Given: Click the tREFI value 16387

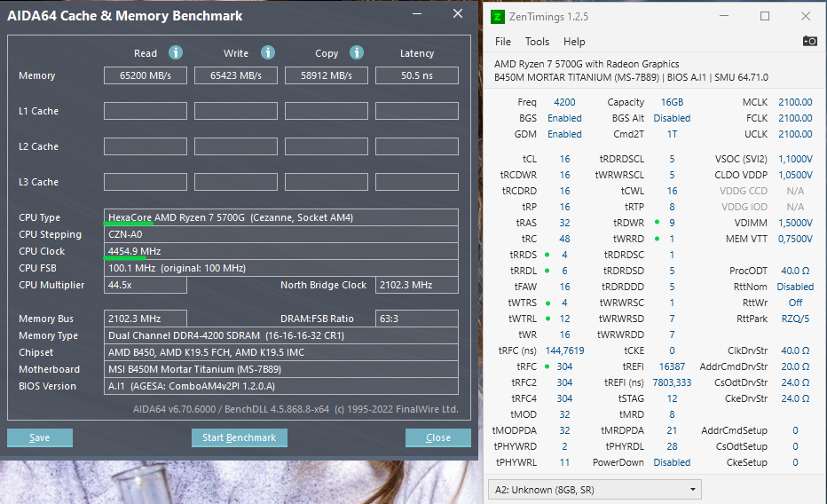Looking at the screenshot, I should 672,366.
